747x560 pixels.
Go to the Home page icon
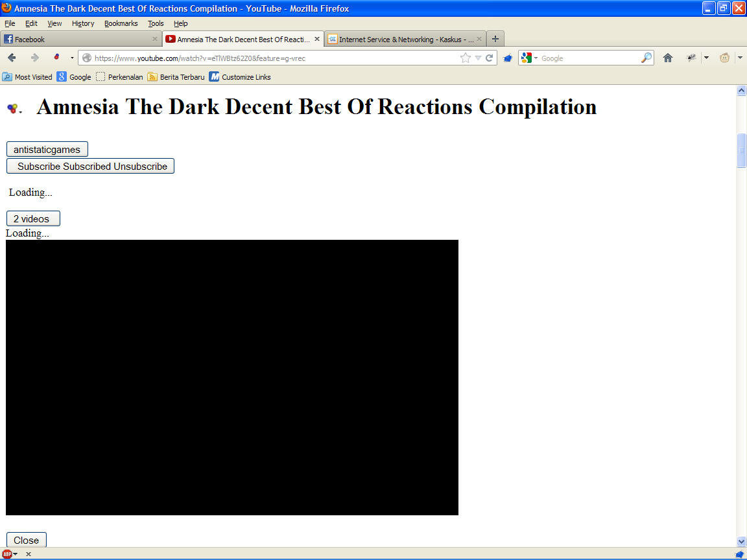tap(667, 58)
